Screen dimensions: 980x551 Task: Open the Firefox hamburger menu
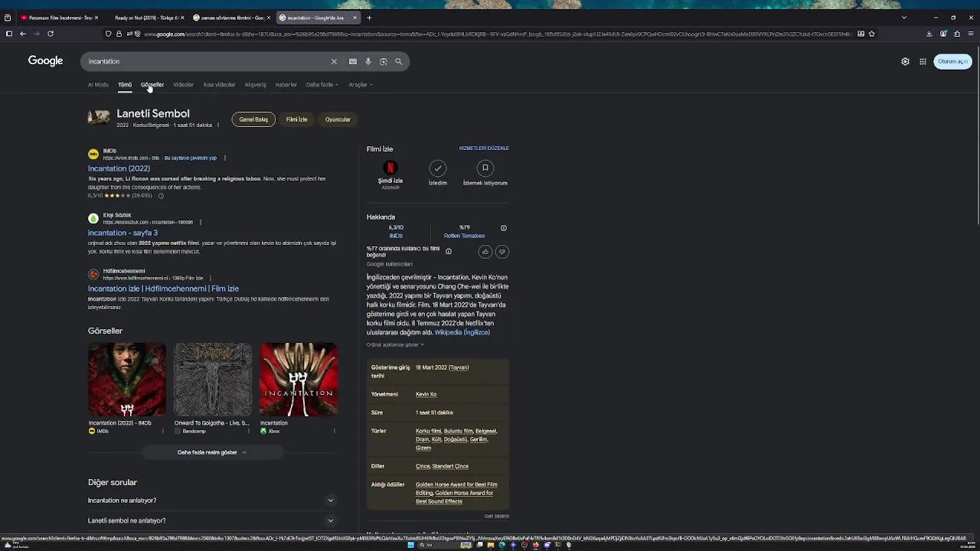[x=971, y=34]
